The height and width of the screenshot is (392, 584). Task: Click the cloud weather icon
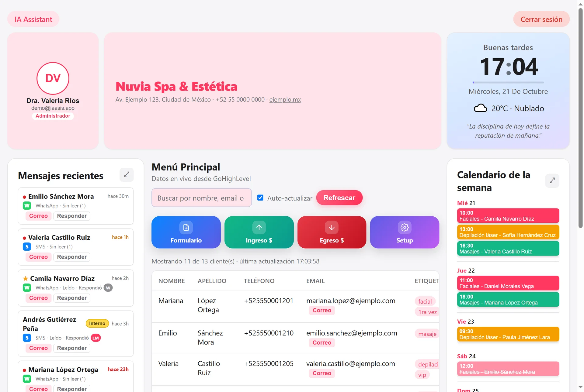coord(480,108)
